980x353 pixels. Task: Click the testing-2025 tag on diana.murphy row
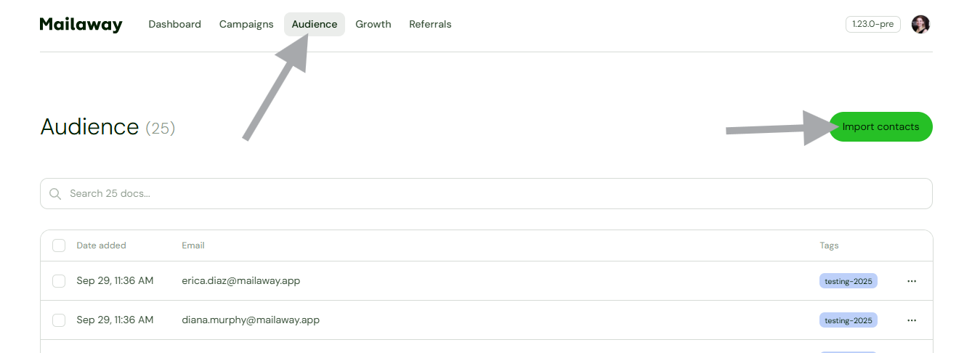tap(849, 320)
